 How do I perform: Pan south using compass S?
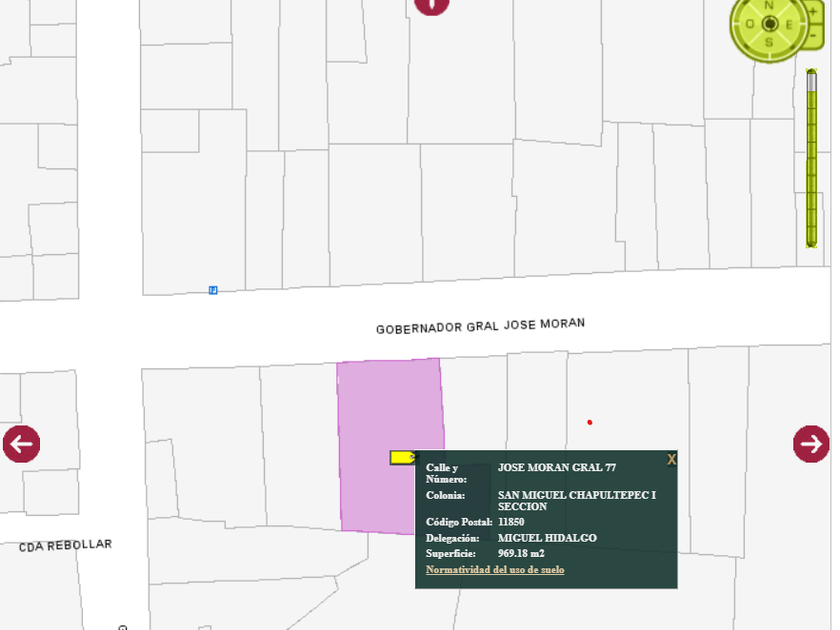pos(769,42)
